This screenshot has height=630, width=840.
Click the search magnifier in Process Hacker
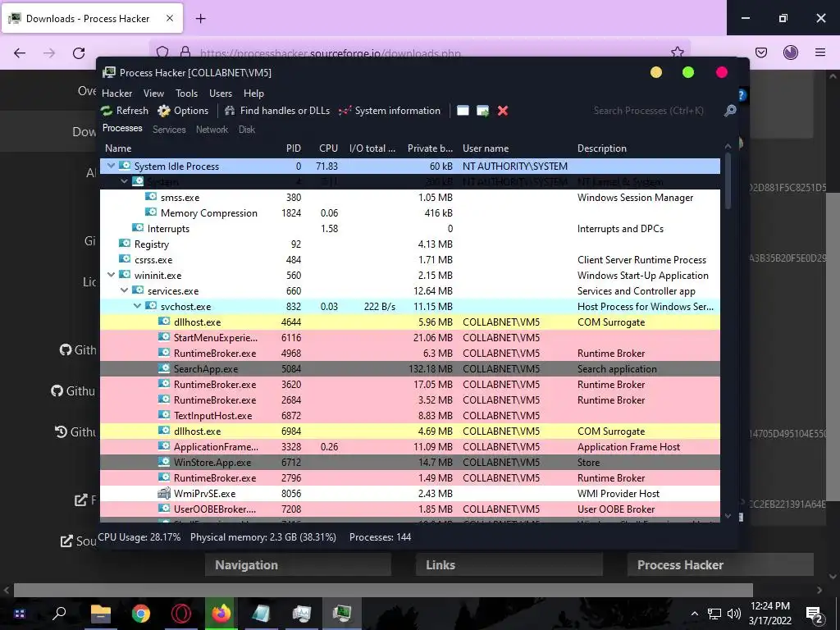[x=729, y=111]
